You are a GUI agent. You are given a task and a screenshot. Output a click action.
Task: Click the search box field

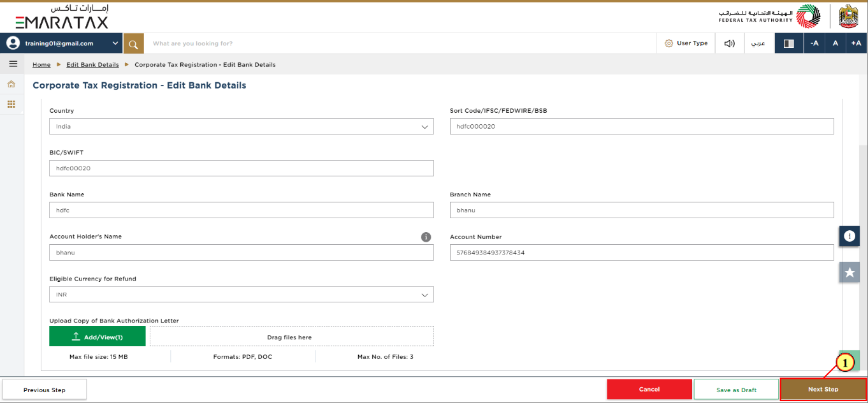400,43
